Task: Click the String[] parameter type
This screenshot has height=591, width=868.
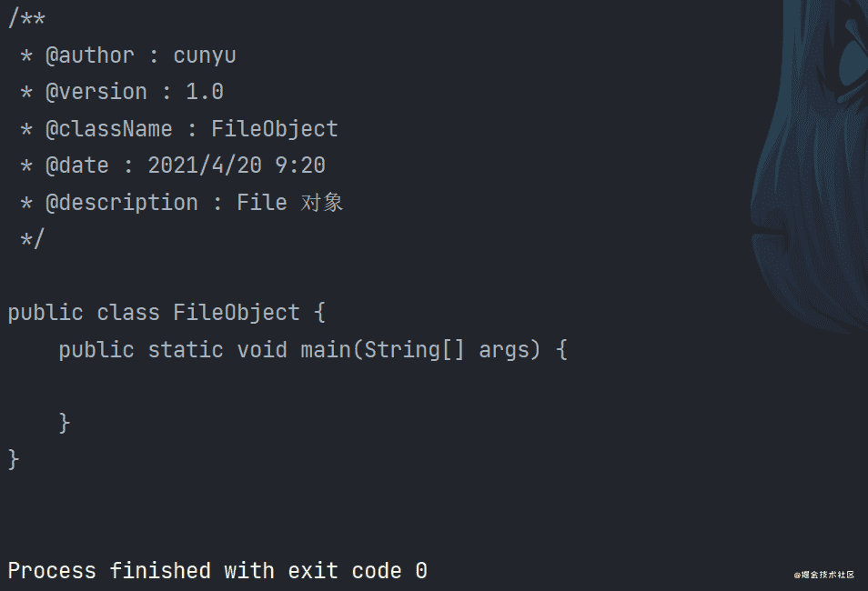Action: [x=414, y=350]
